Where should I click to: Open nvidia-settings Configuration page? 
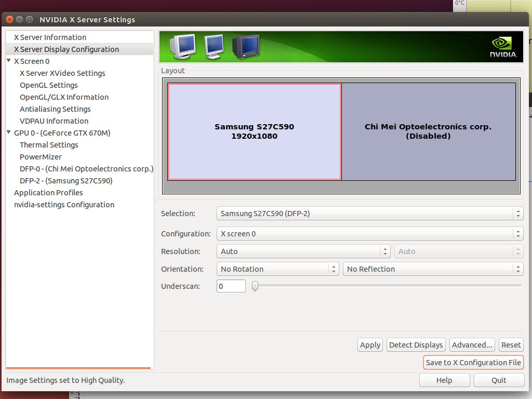[x=64, y=205]
